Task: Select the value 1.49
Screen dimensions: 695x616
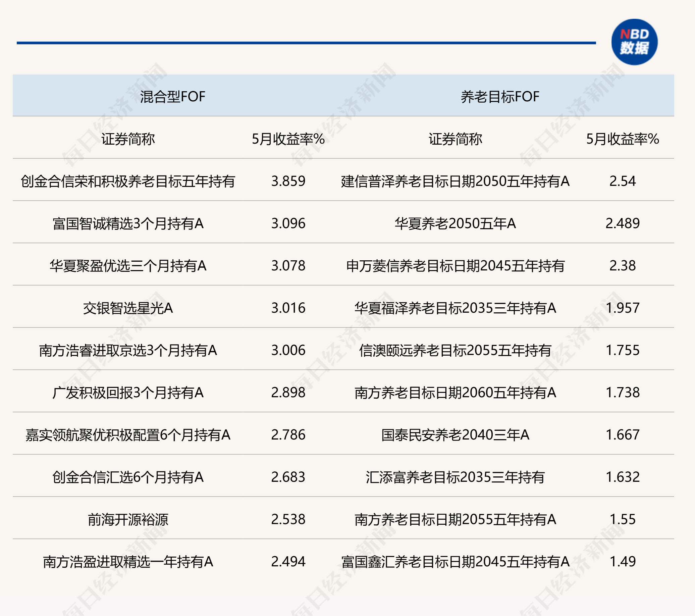Action: click(x=623, y=562)
